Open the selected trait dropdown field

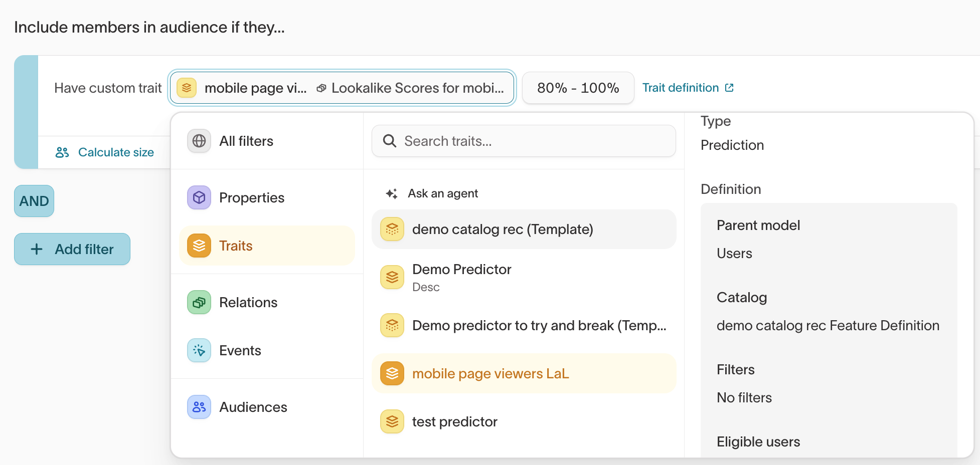point(342,88)
